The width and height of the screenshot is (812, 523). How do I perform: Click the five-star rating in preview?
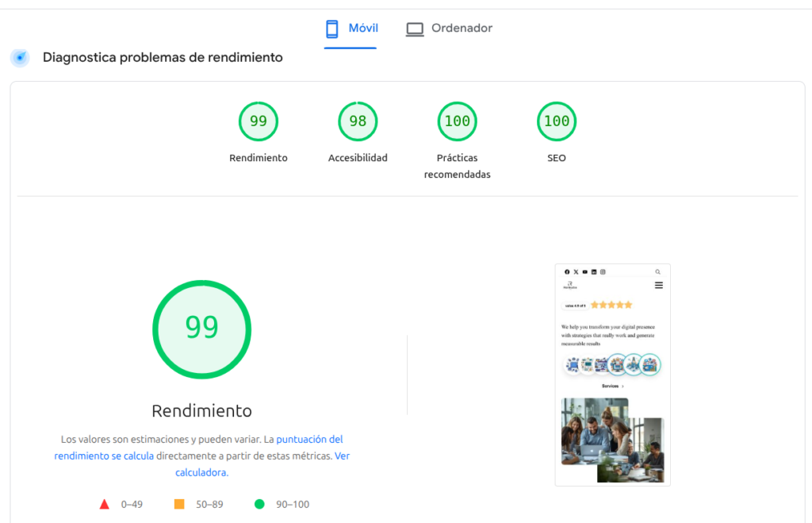pos(611,305)
